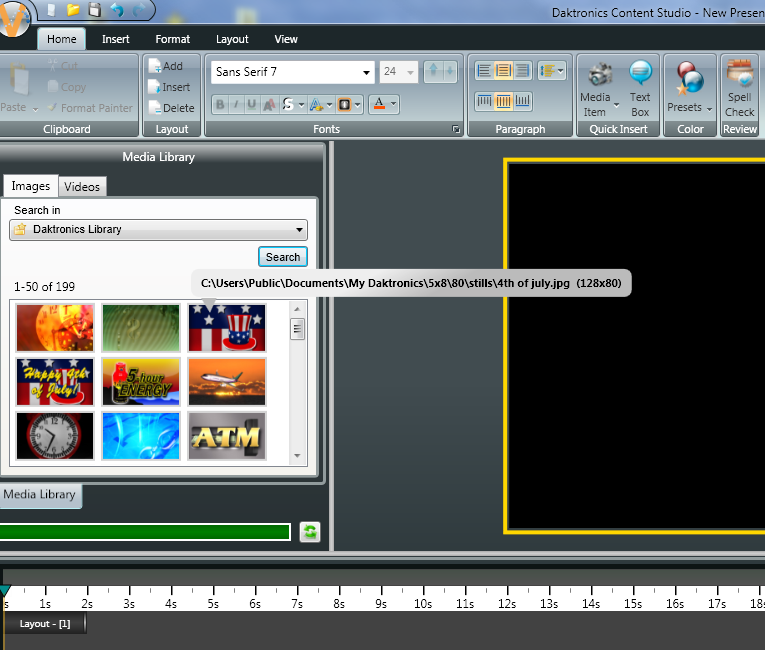Screen dimensions: 765x650
Task: Click the green refresh icon below the Media Library
Action: click(x=310, y=532)
